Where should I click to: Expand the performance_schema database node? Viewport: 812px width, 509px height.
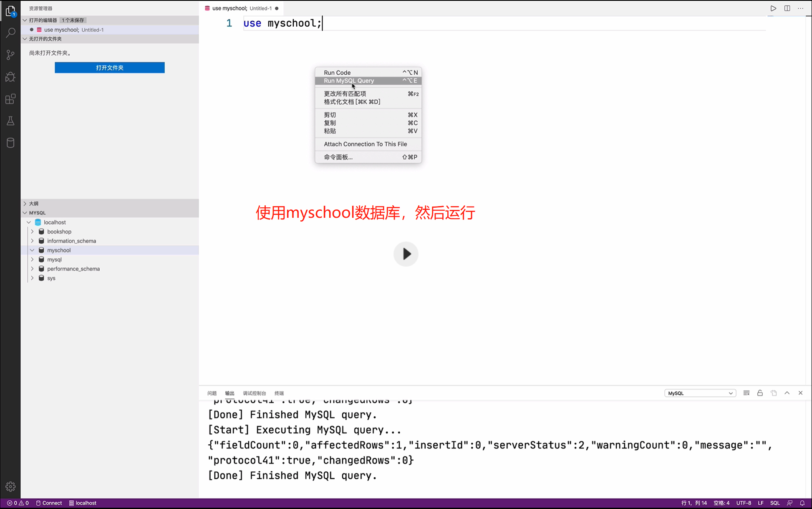pyautogui.click(x=32, y=269)
